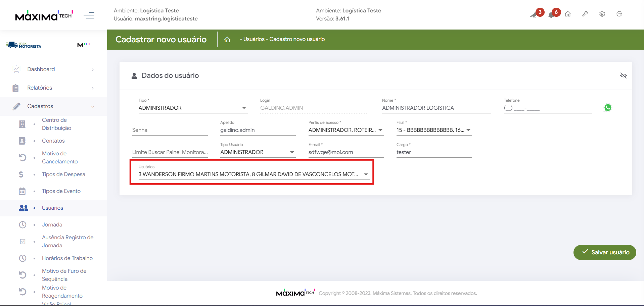Click the Jornada clock icon
Image resolution: width=644 pixels, height=306 pixels.
point(22,225)
